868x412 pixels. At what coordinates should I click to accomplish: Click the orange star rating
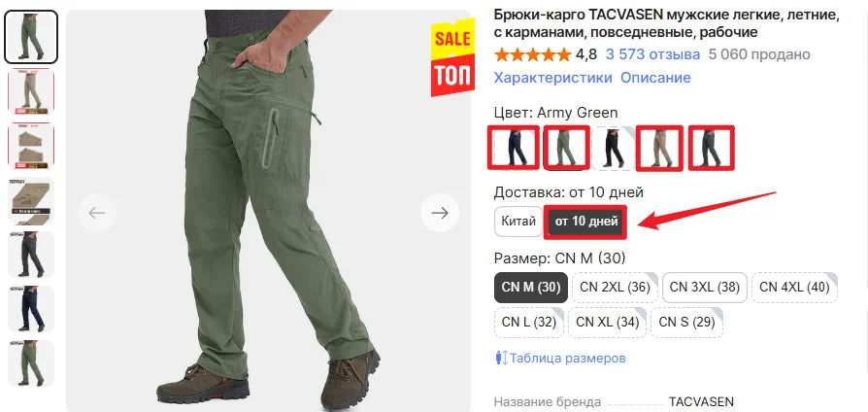[532, 54]
